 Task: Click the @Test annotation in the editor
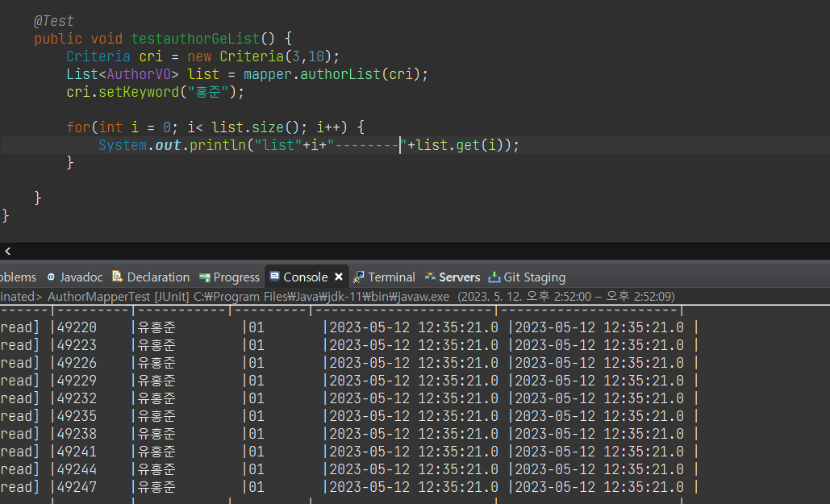tap(54, 21)
